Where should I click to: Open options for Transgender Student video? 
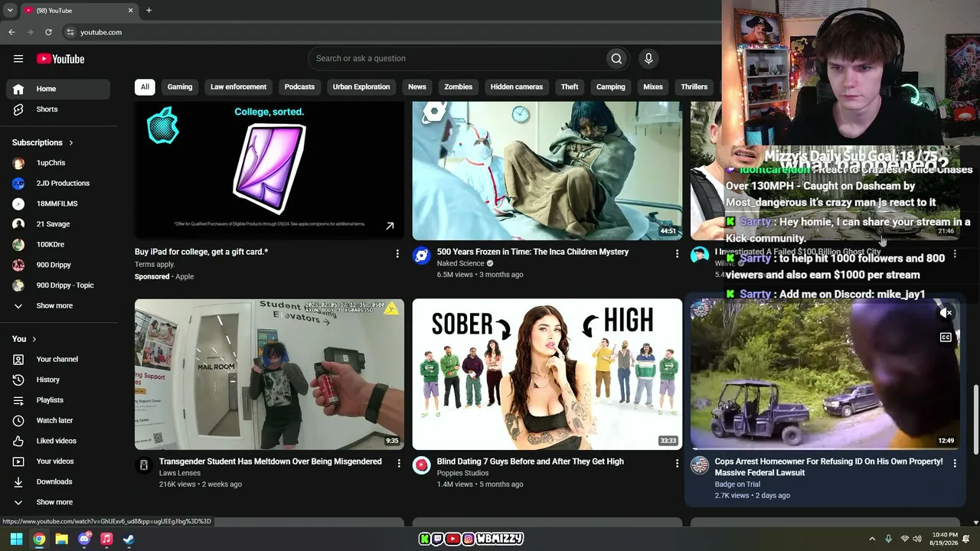point(399,463)
